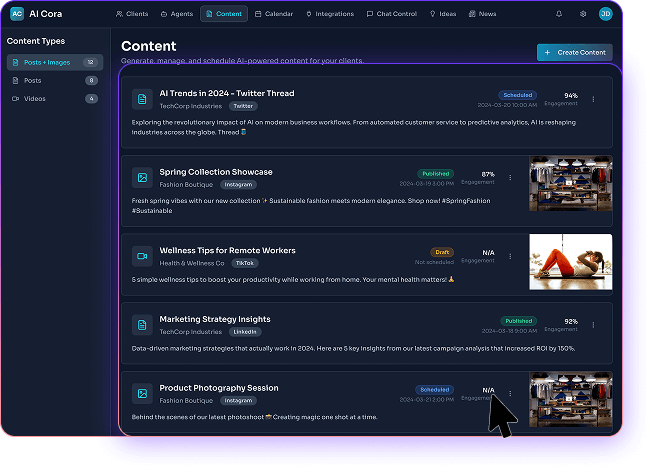653x471 pixels.
Task: Open the settings gear icon
Action: click(x=583, y=14)
